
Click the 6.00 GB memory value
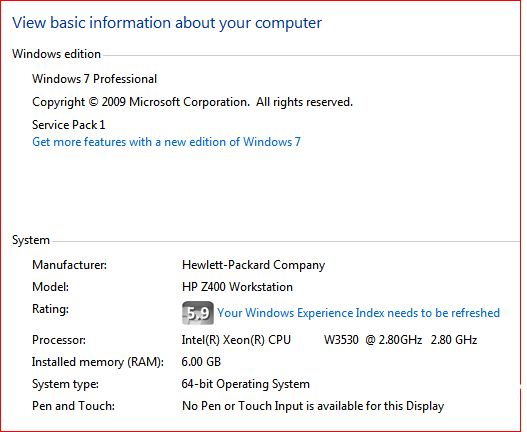coord(201,362)
